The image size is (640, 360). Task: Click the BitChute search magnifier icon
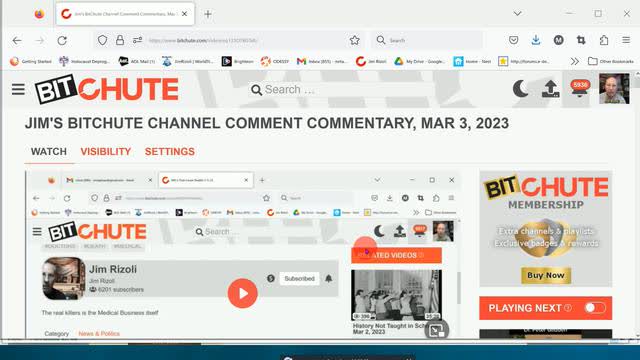coord(256,90)
